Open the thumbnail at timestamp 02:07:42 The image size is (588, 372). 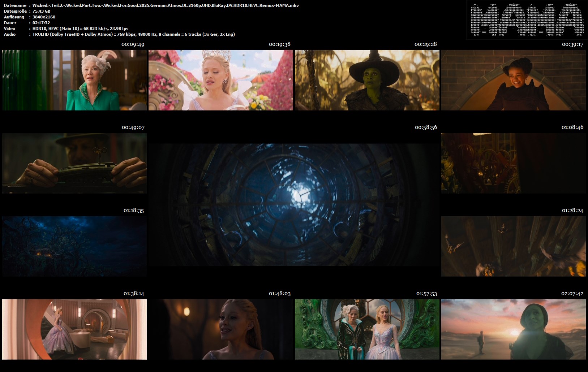514,329
